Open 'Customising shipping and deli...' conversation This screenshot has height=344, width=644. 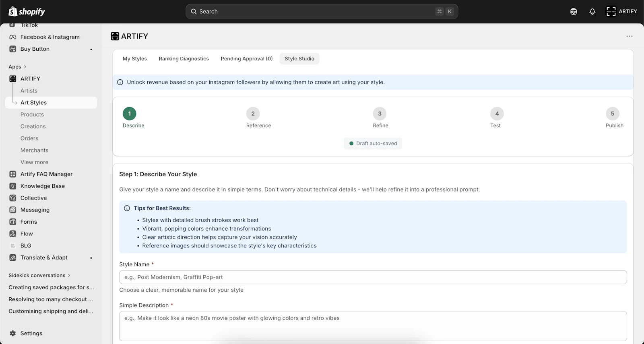click(x=51, y=311)
